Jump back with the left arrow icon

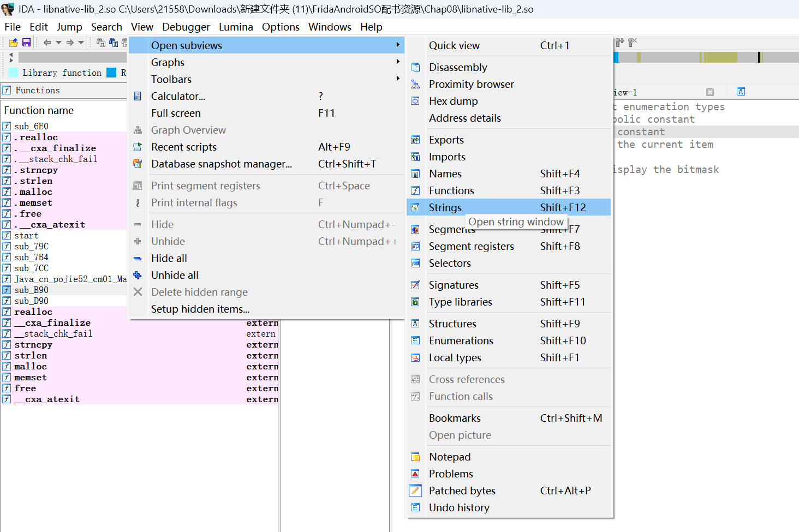(x=47, y=43)
